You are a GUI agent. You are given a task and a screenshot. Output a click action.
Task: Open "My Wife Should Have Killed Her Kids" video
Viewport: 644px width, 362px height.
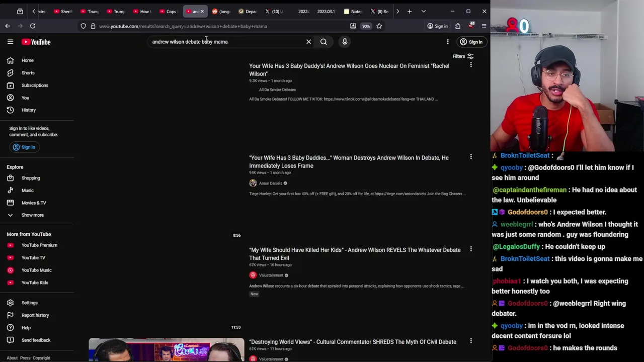tap(355, 253)
